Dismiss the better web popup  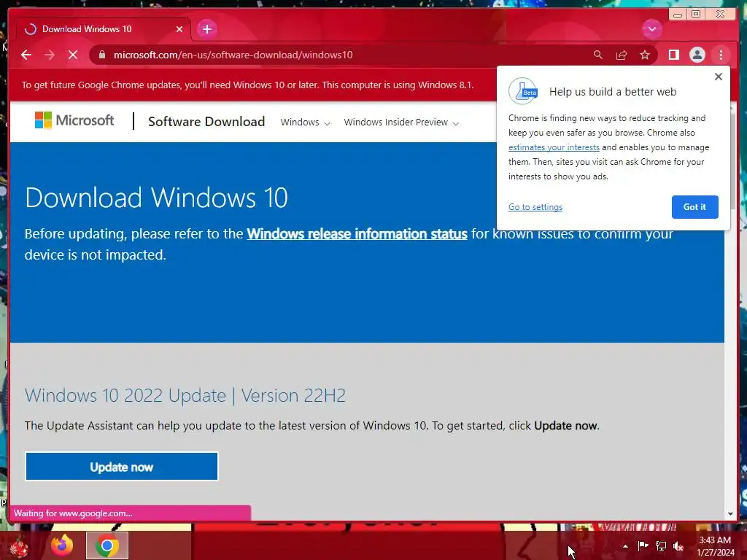[x=719, y=77]
